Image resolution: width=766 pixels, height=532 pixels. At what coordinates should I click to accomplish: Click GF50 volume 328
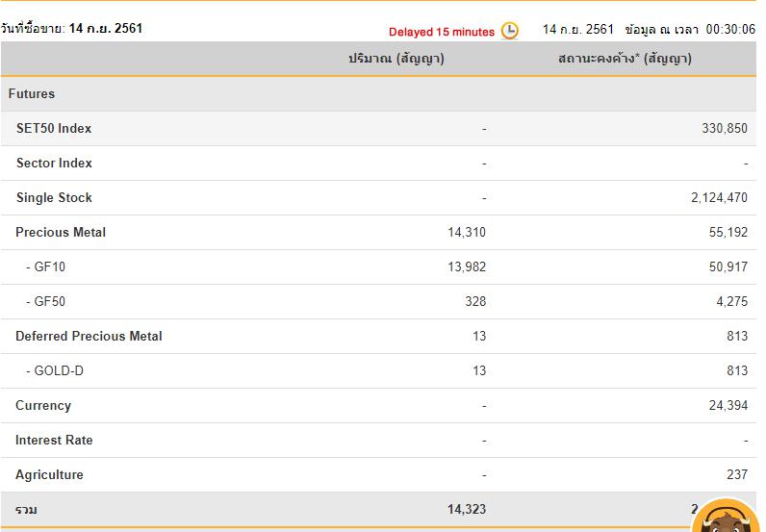(475, 302)
